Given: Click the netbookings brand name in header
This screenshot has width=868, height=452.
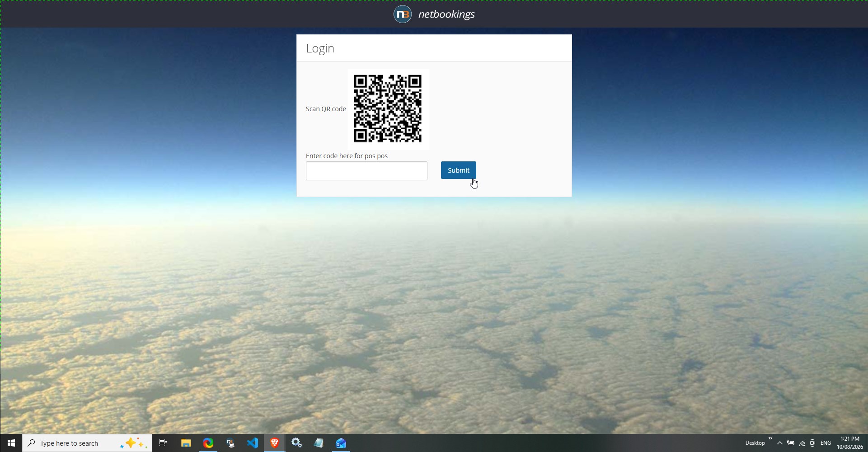Looking at the screenshot, I should [446, 14].
